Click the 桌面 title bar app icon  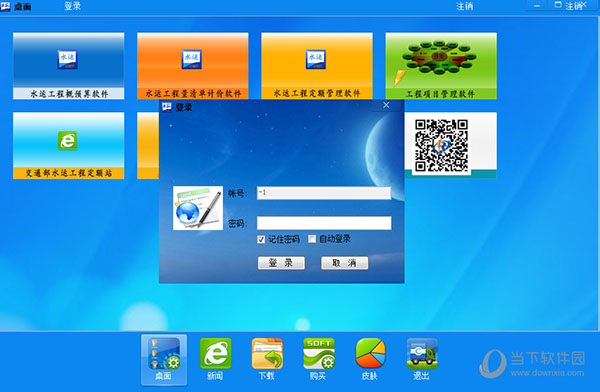5,7
